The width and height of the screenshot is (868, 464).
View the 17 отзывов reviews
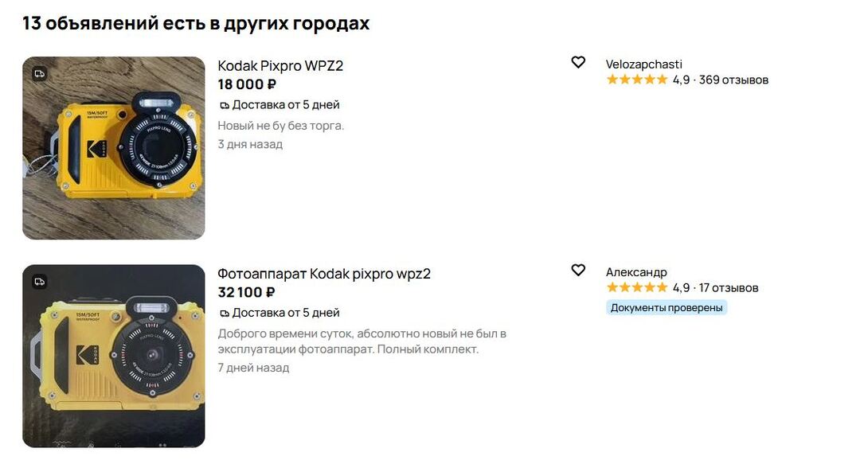[x=729, y=287]
